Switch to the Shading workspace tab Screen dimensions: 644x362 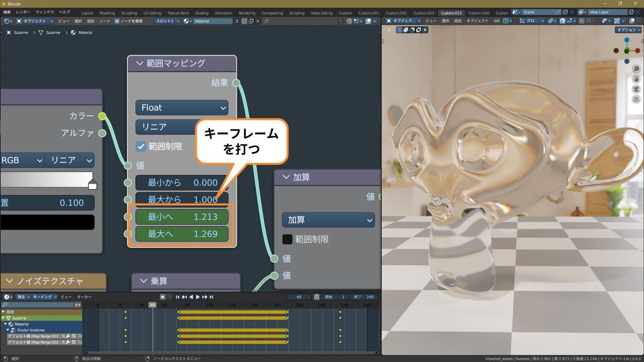(202, 13)
